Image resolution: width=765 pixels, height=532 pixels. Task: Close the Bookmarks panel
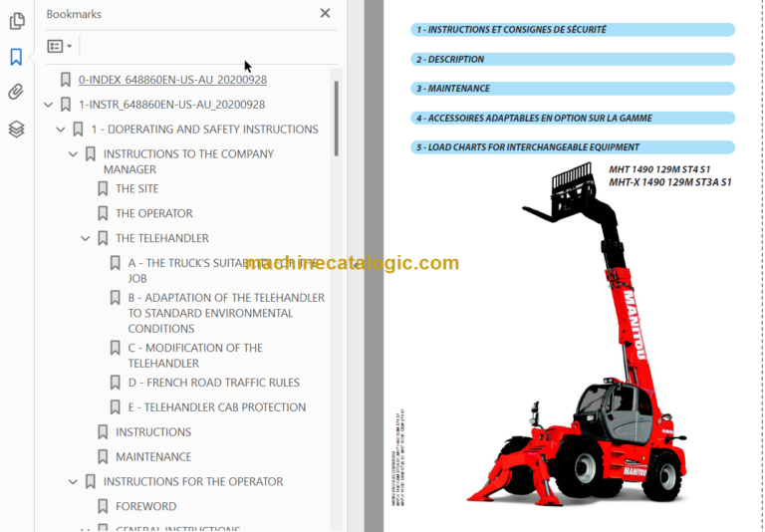(325, 13)
